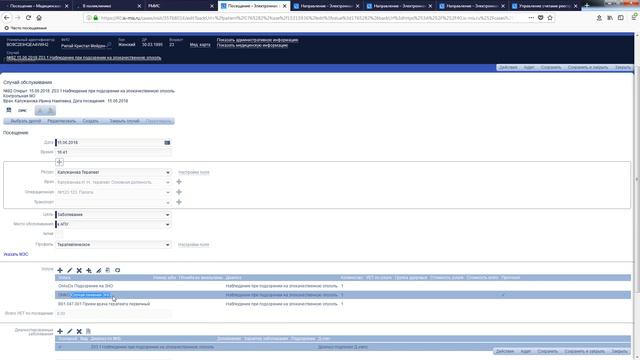The width and height of the screenshot is (640, 360).
Task: Click Настройка поля beside the Ресурс field
Action: [194, 173]
